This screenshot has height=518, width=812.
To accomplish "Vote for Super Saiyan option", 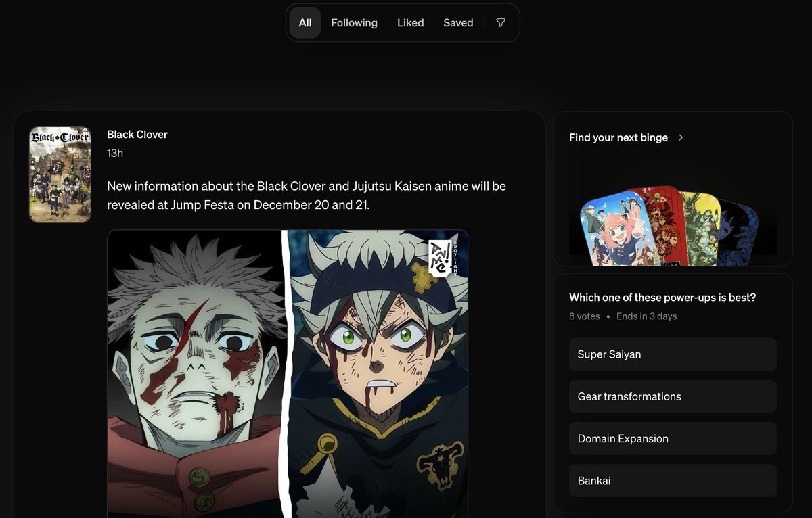I will [x=673, y=354].
